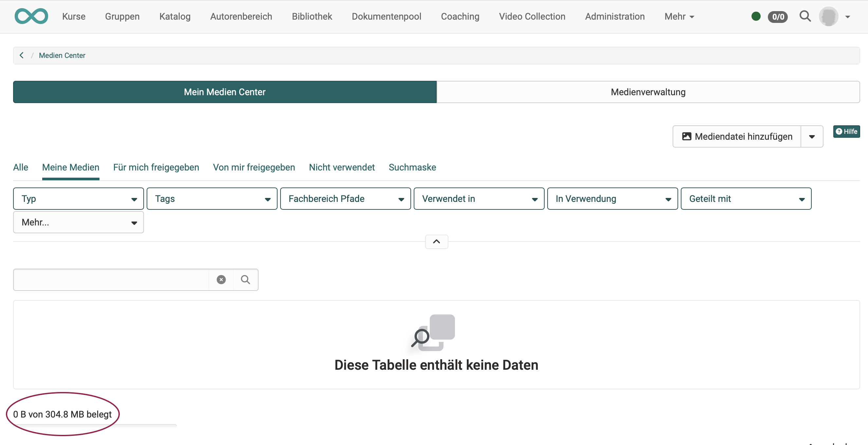868x445 pixels.
Task: Select the Alle tab
Action: tap(20, 167)
